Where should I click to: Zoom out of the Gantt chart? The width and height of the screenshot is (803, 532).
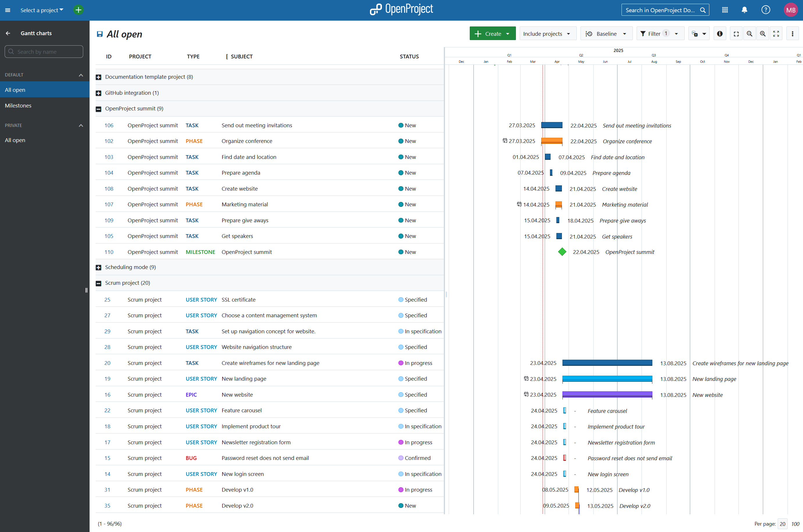[x=750, y=33]
